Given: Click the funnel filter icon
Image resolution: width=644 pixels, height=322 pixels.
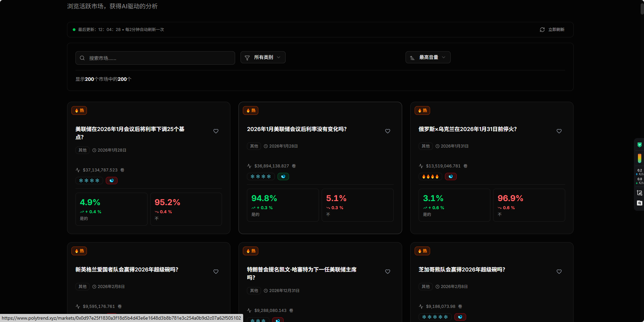Looking at the screenshot, I should (x=247, y=58).
